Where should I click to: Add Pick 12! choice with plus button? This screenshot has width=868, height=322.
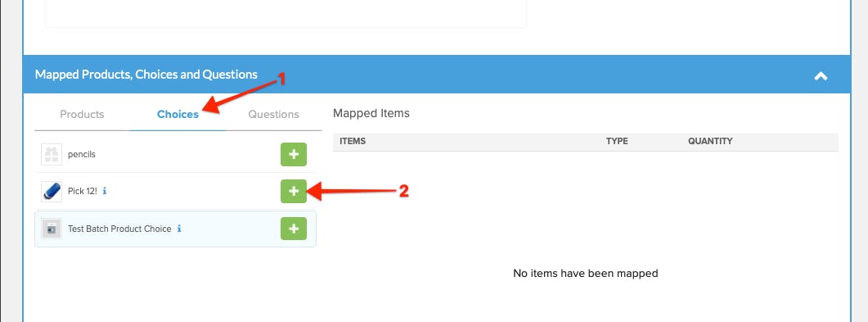[294, 191]
